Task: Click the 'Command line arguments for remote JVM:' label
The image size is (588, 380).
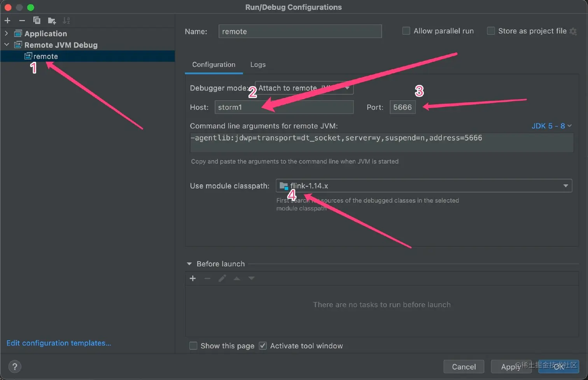Action: point(264,126)
